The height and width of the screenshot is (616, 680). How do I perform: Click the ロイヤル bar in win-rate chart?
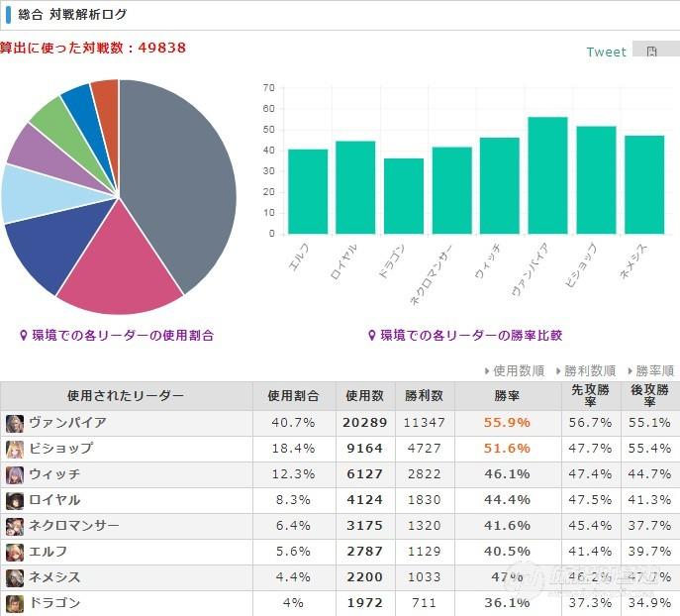[x=355, y=187]
